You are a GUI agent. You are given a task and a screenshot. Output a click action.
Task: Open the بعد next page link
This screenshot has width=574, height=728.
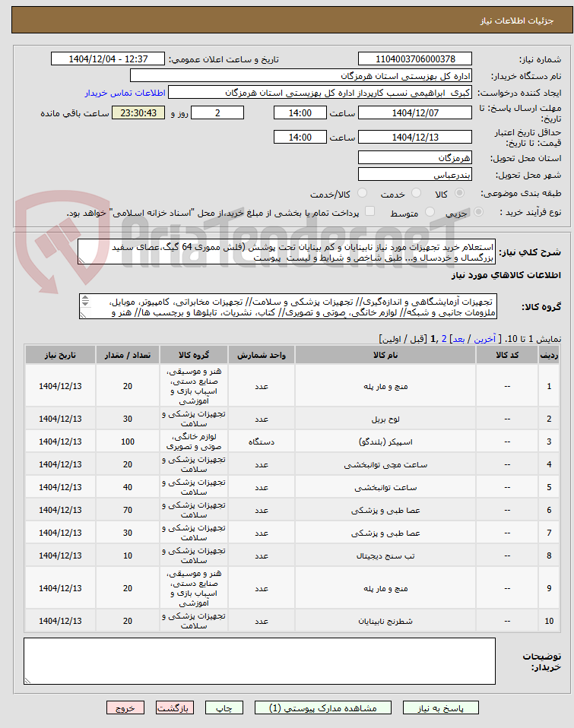(459, 340)
